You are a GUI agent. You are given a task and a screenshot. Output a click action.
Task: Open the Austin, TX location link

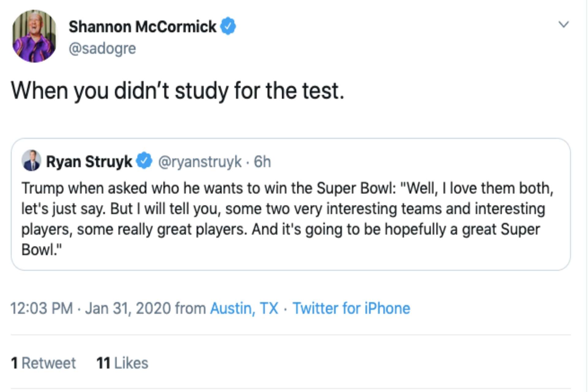coord(244,308)
